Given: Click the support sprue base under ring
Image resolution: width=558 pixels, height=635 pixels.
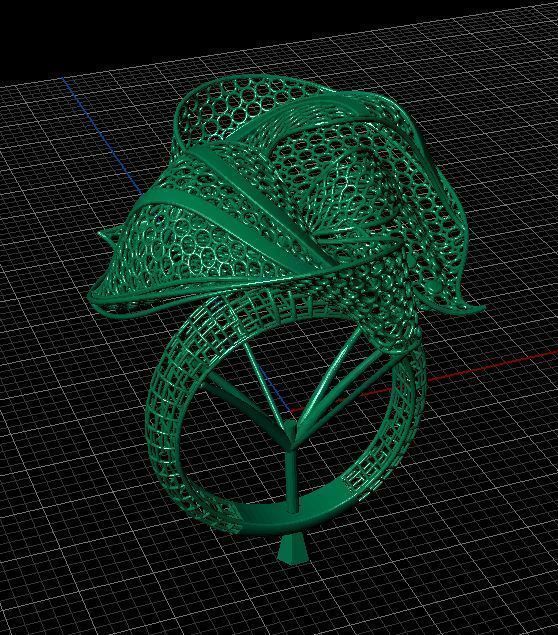Looking at the screenshot, I should (x=292, y=549).
